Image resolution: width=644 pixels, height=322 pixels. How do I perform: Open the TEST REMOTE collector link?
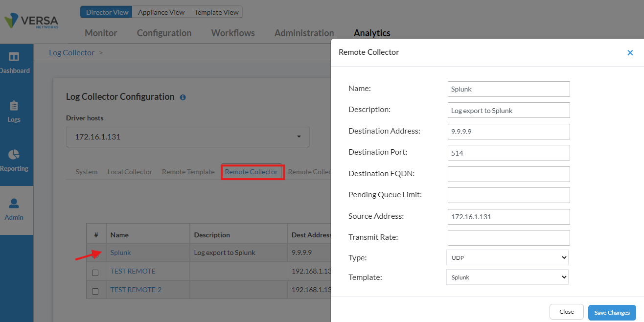point(133,271)
